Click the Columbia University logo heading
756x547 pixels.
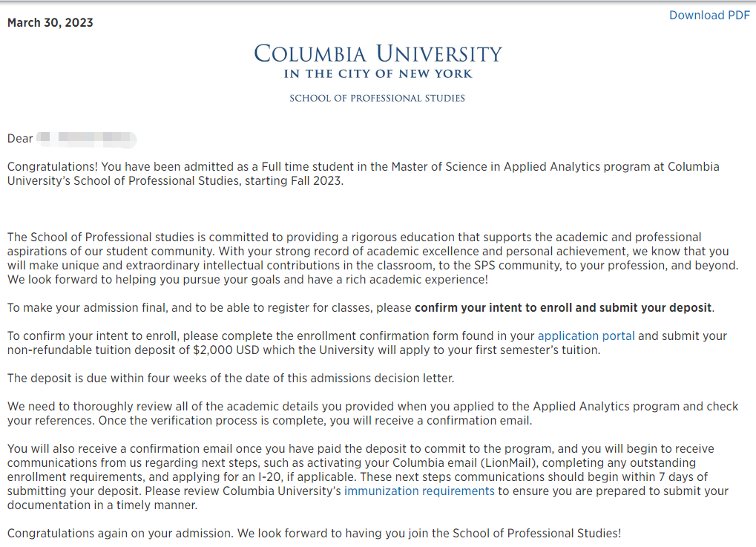coord(378,53)
